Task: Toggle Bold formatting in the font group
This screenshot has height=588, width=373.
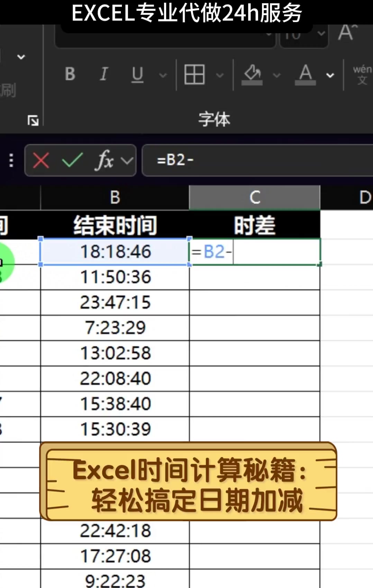Action: pyautogui.click(x=70, y=74)
